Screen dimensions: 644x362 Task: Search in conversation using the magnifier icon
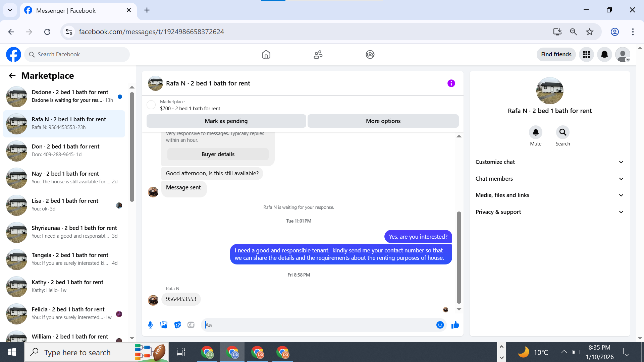(562, 132)
